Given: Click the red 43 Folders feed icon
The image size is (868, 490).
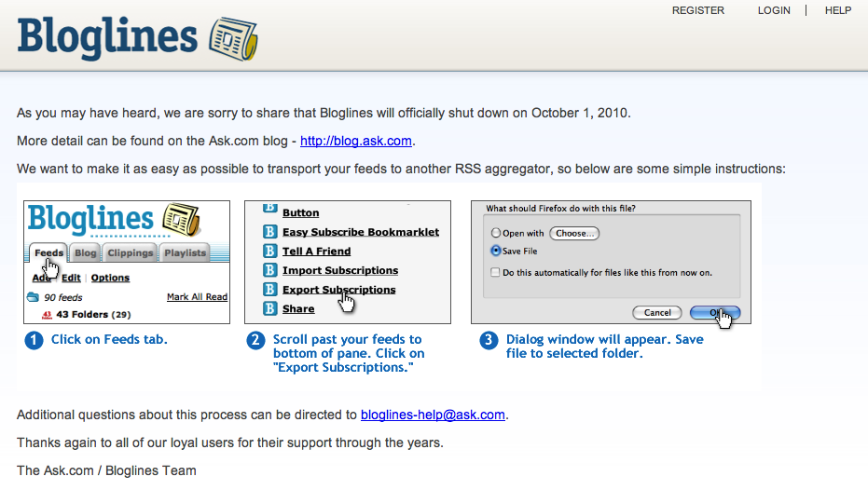Looking at the screenshot, I should coord(47,315).
